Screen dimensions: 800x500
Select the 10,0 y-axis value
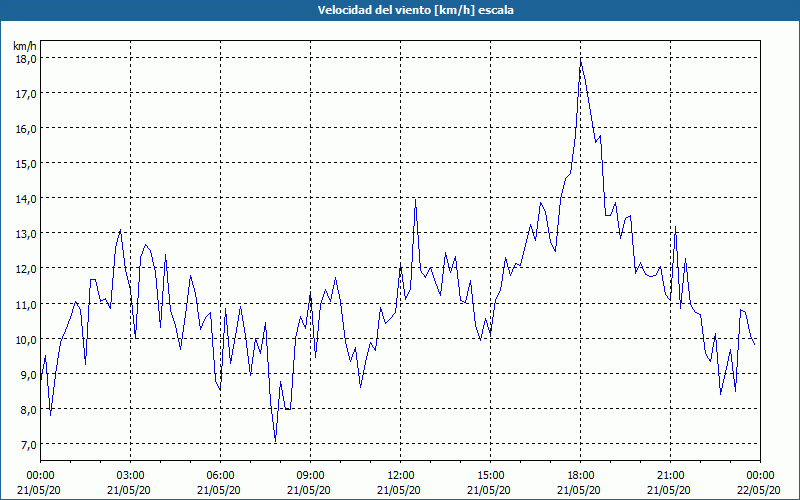click(26, 339)
